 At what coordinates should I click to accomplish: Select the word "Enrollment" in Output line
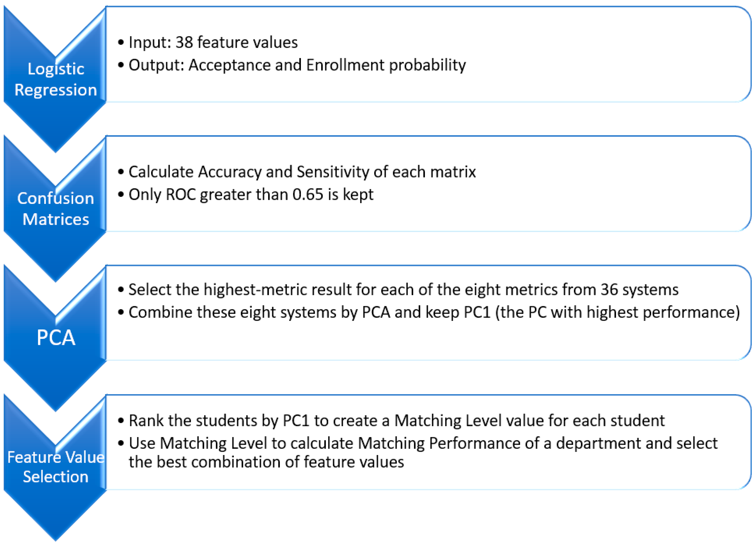pos(345,65)
